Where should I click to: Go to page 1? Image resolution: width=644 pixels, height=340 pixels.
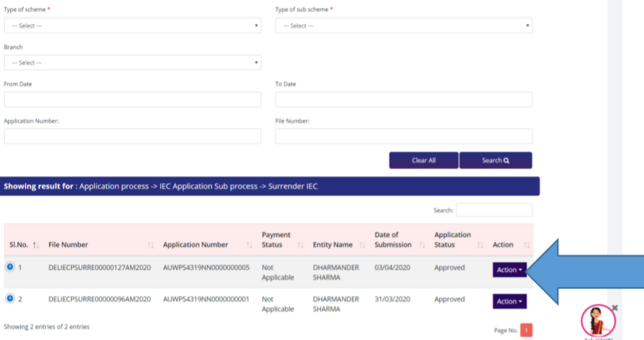526,330
